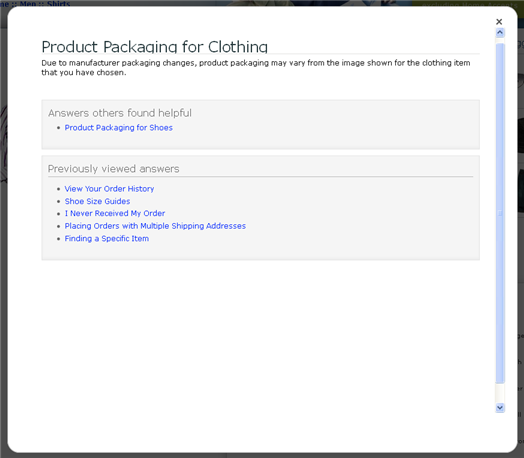Click the Product Packaging for Clothing heading
Viewport: 524px width, 458px height.
154,47
